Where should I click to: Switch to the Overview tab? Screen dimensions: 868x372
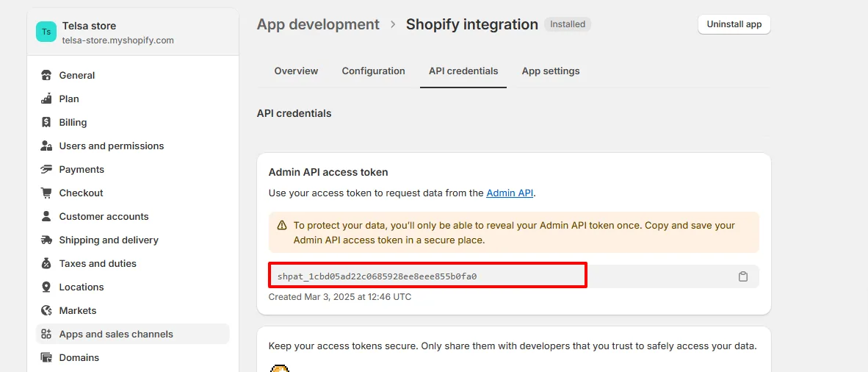point(296,71)
